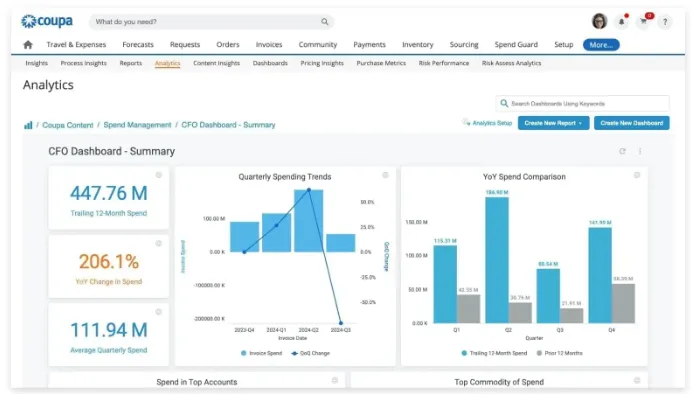Toggle QoQ Change legend item

point(311,353)
